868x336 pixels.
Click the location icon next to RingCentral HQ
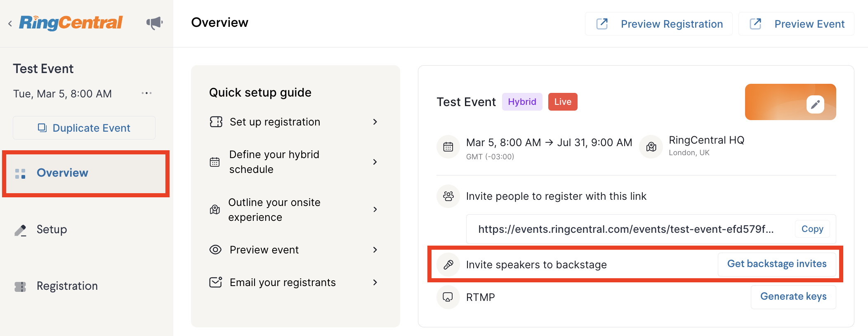click(x=651, y=147)
